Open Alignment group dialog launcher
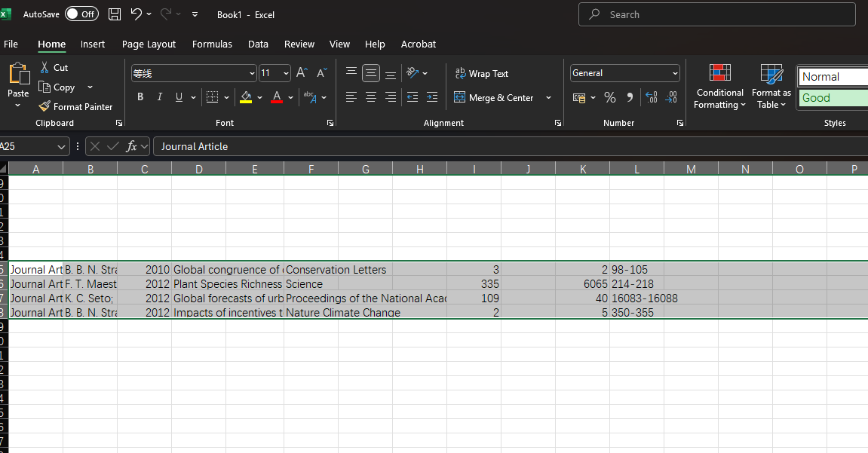This screenshot has width=868, height=453. [557, 123]
